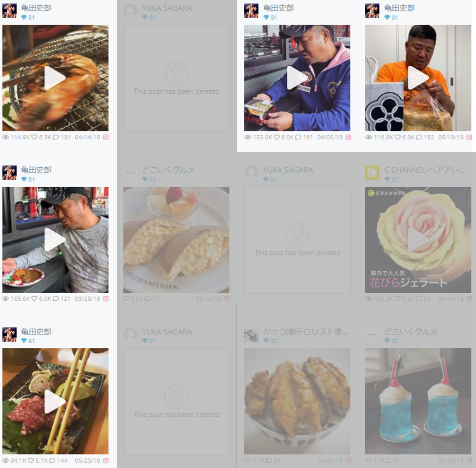Click the comment icon showing 182 comments

[419, 137]
